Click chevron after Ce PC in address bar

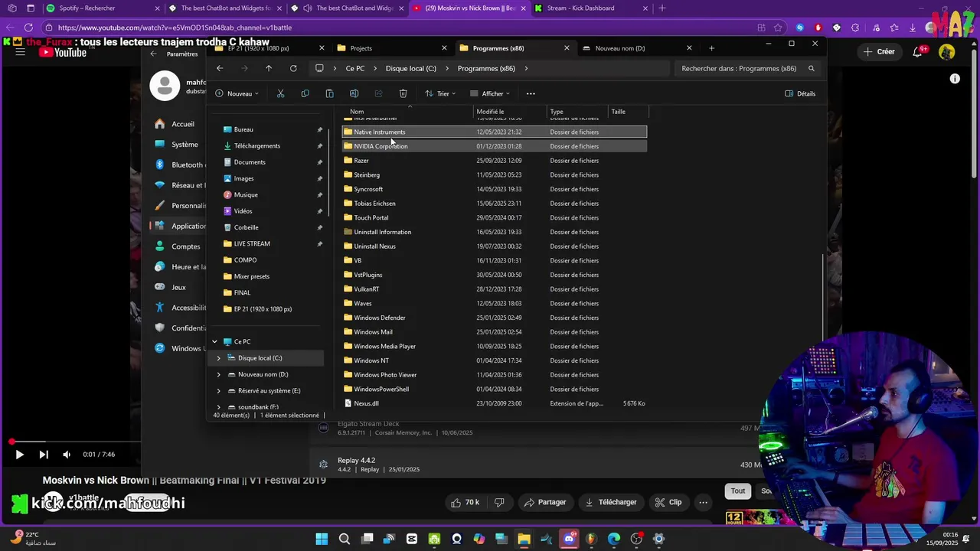coord(376,68)
